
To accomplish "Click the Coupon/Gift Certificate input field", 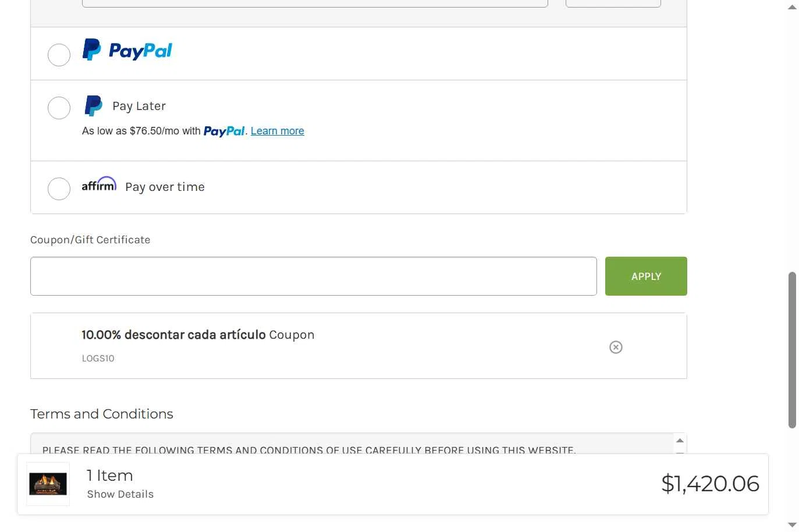I will click(x=313, y=276).
